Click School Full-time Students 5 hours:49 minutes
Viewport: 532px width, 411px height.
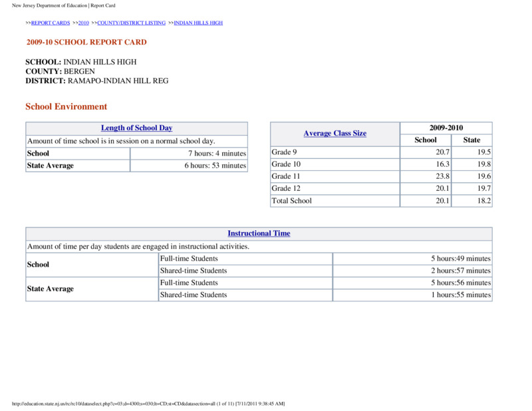pyautogui.click(x=461, y=259)
